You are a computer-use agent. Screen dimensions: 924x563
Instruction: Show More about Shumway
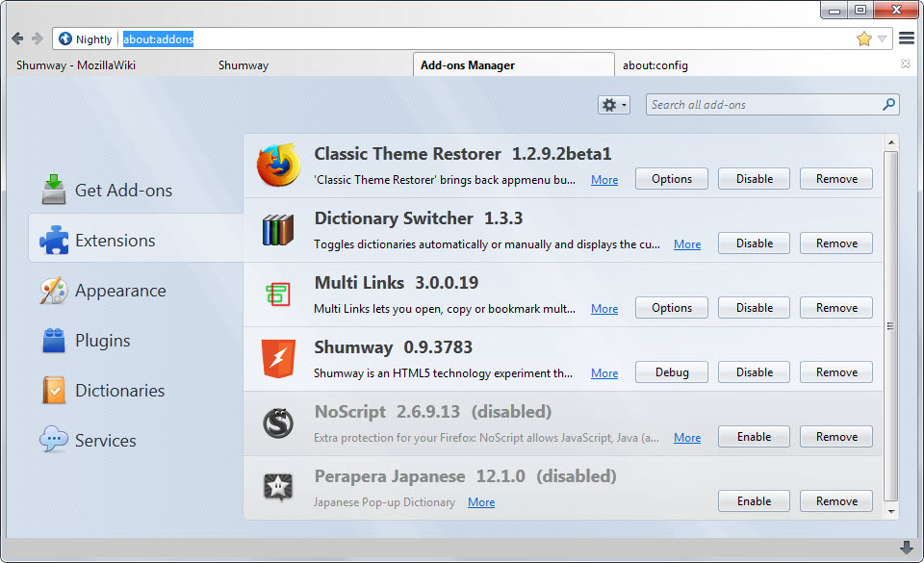click(604, 373)
